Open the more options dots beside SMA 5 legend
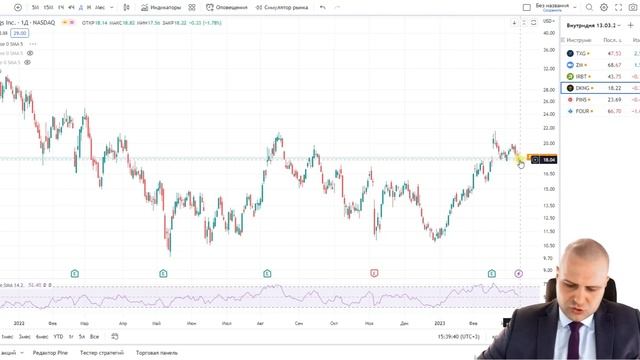The height and width of the screenshot is (360, 640). pyautogui.click(x=33, y=44)
